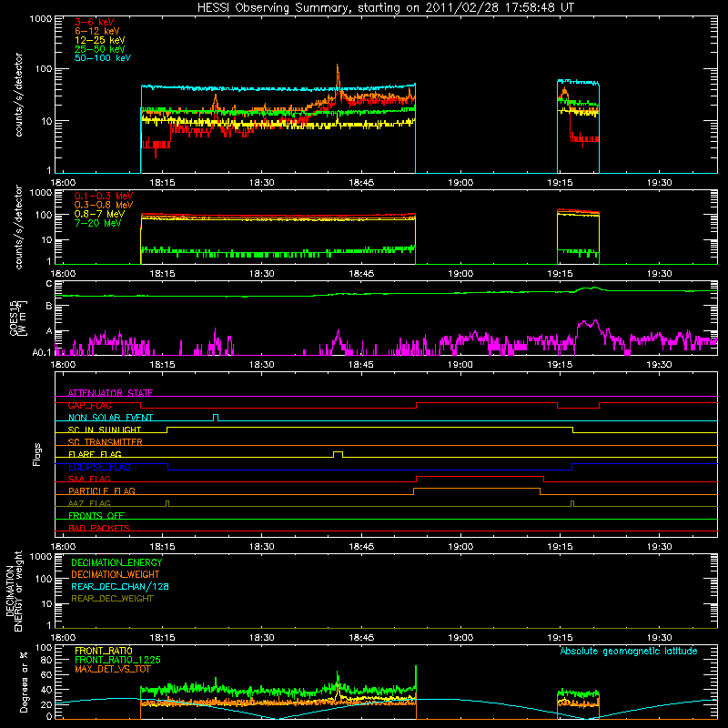
Task: Click the FRONT_RATIO_1225 legend label
Action: [x=117, y=660]
